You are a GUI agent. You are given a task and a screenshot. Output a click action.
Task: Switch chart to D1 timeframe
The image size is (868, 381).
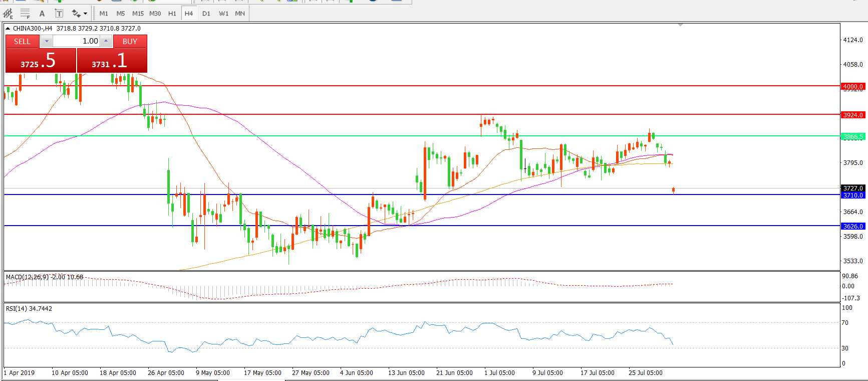pos(206,14)
